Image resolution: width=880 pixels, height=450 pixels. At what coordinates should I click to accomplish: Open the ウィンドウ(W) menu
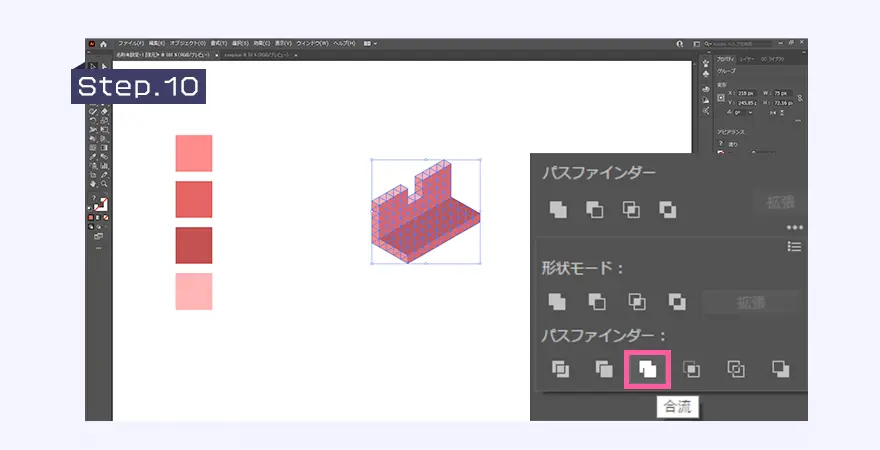click(312, 43)
